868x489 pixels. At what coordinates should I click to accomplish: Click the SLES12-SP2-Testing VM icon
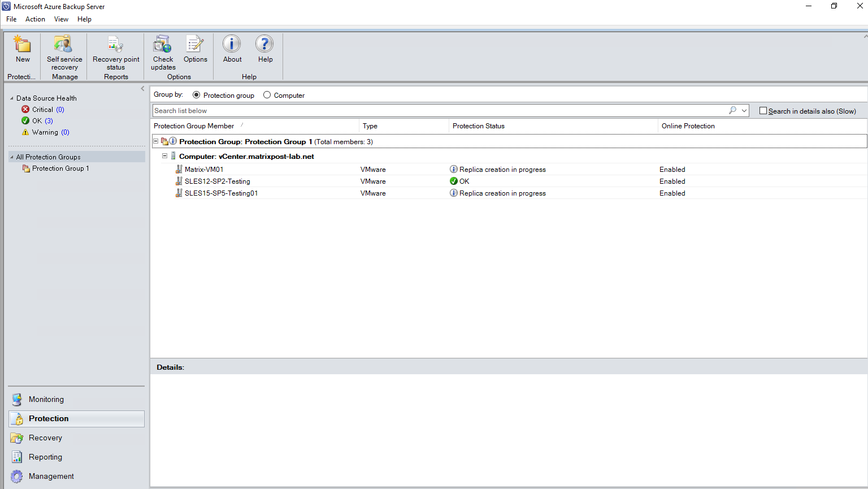point(179,181)
